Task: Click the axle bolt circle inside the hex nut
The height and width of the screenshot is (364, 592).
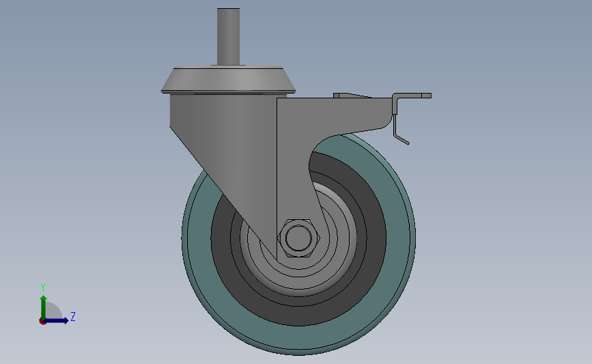Action: (x=298, y=238)
